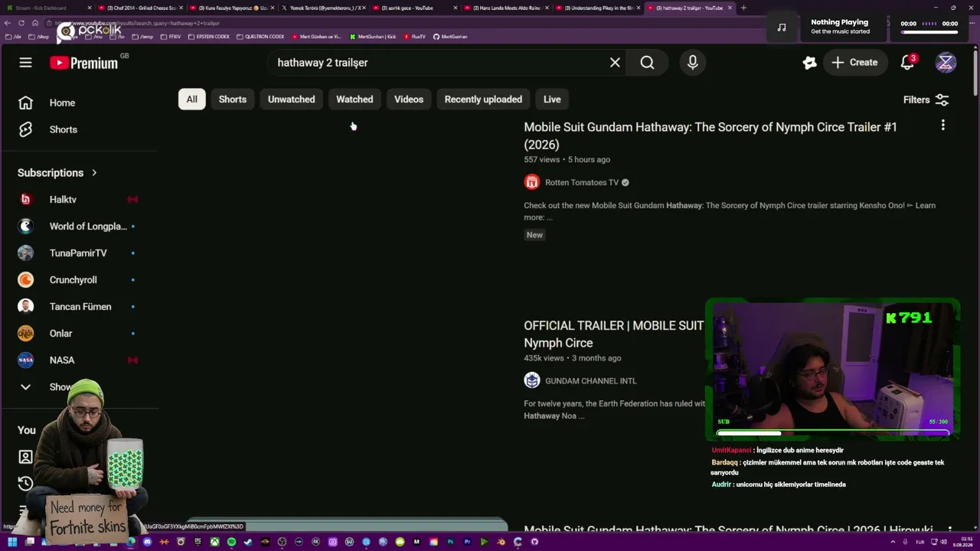
Task: Clear the search query with X
Action: [615, 63]
